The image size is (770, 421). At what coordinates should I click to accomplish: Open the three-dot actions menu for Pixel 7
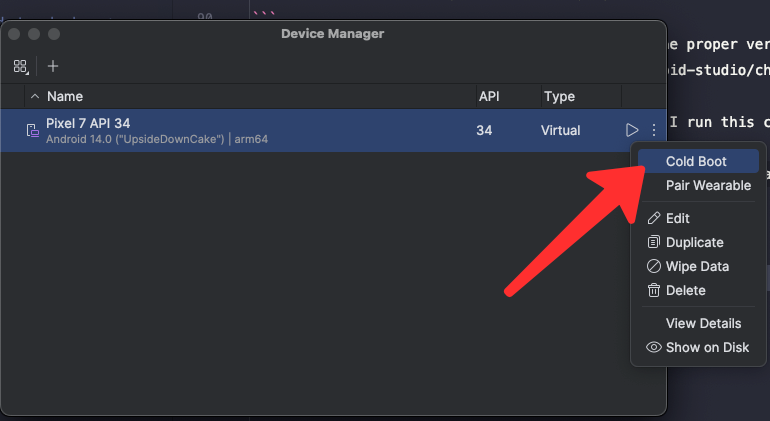coord(654,130)
